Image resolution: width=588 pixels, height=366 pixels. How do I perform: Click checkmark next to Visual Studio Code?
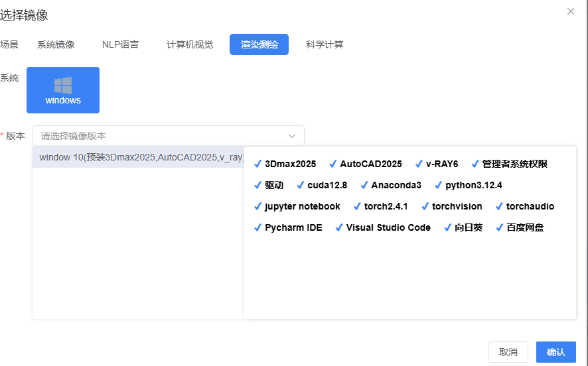[x=339, y=227]
